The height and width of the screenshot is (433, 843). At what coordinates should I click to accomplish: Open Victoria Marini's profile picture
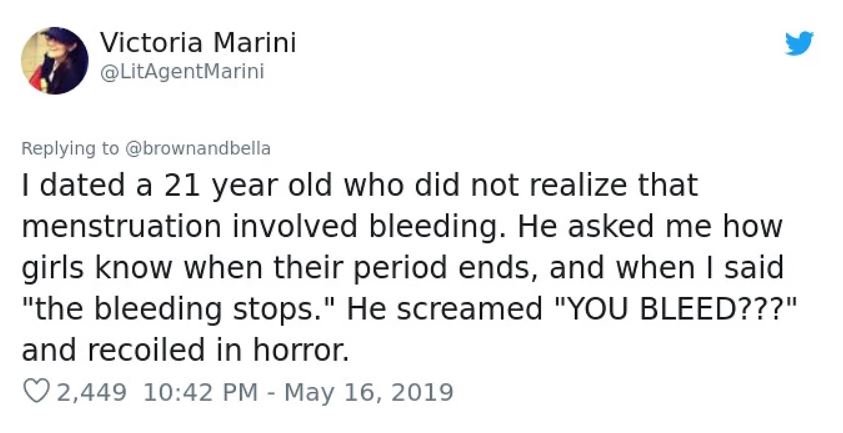(55, 60)
